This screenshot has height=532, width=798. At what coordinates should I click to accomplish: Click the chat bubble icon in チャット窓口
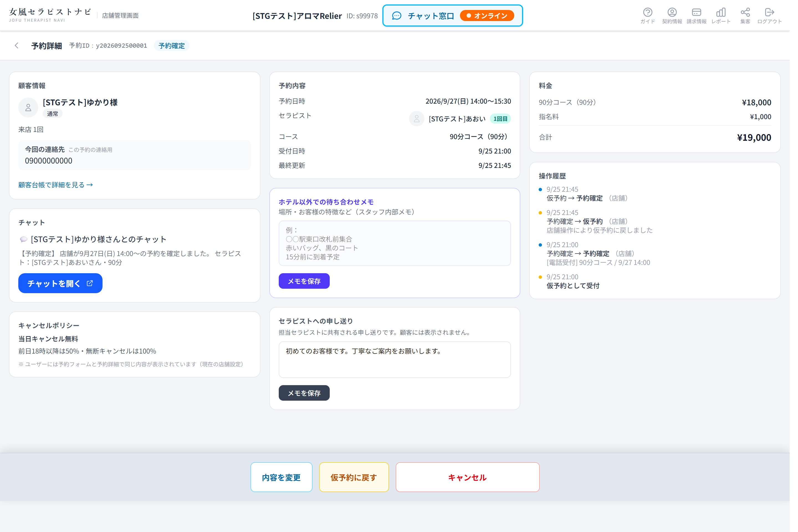point(401,16)
